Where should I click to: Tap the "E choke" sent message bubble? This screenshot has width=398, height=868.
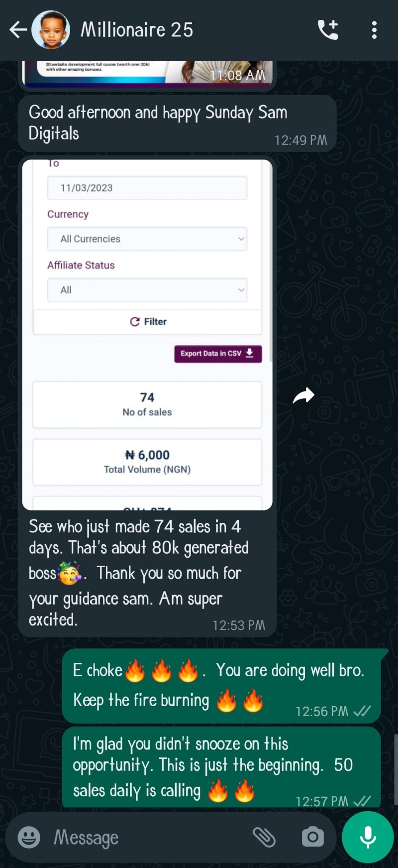(221, 686)
